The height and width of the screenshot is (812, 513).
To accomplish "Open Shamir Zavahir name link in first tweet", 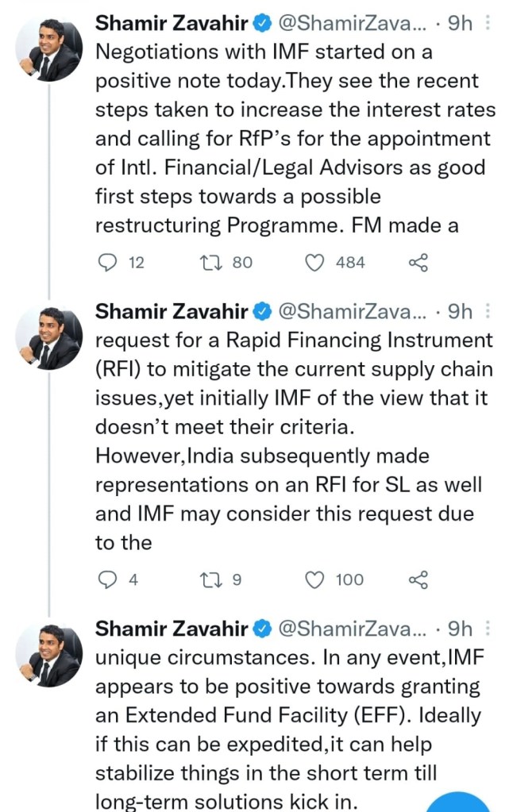I will point(172,23).
